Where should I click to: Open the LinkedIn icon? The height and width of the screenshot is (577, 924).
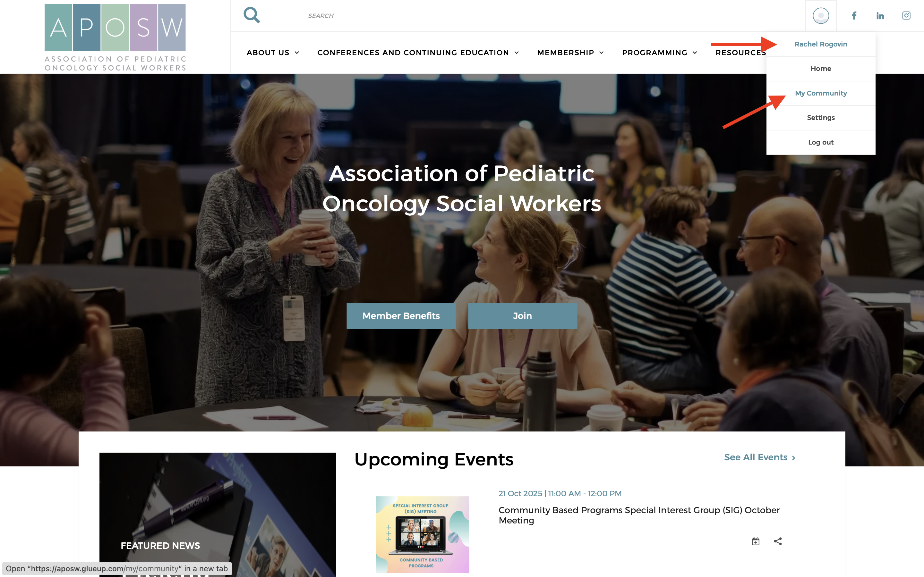[x=880, y=16]
